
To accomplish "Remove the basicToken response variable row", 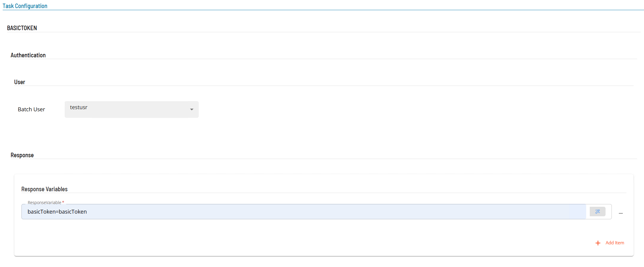I will pos(621,213).
